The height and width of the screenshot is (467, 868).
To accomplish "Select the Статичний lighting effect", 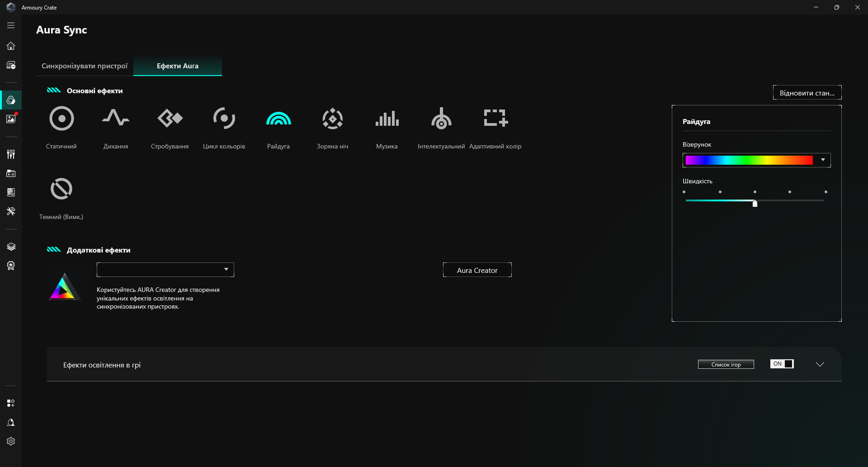I will coord(61,128).
